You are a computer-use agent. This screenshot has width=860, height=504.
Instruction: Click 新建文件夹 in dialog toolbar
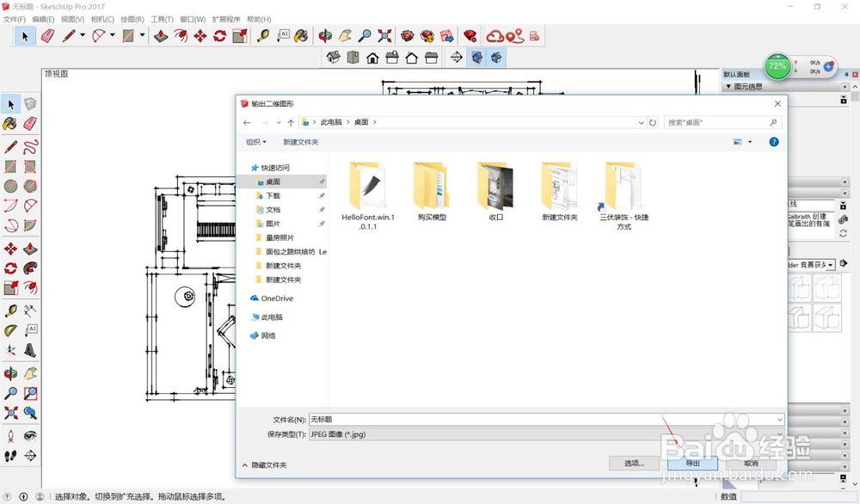point(300,142)
